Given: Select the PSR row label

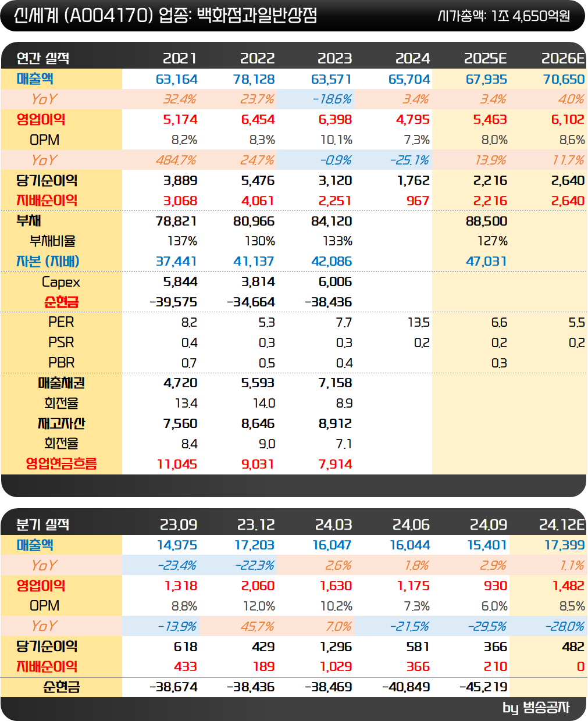Looking at the screenshot, I should point(62,342).
